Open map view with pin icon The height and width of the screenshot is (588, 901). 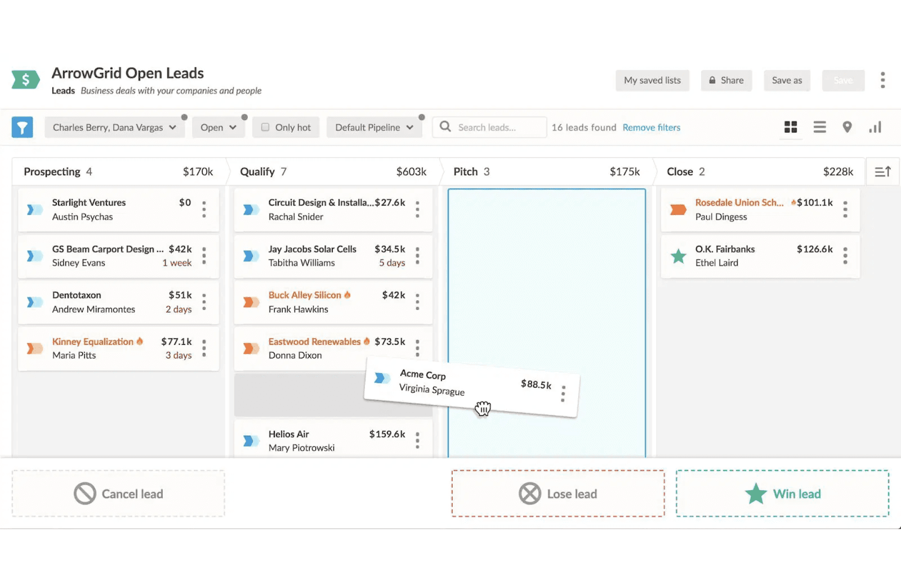[x=847, y=127]
